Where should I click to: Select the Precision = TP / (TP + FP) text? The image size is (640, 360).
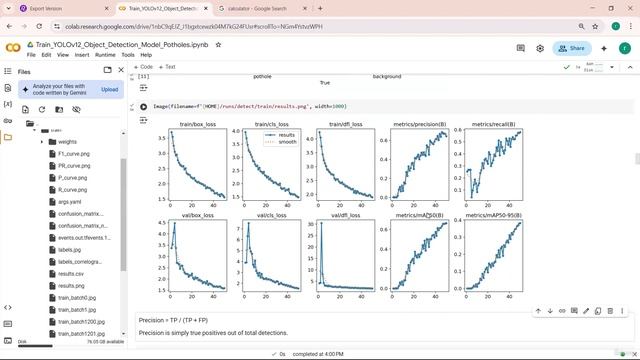point(173,320)
